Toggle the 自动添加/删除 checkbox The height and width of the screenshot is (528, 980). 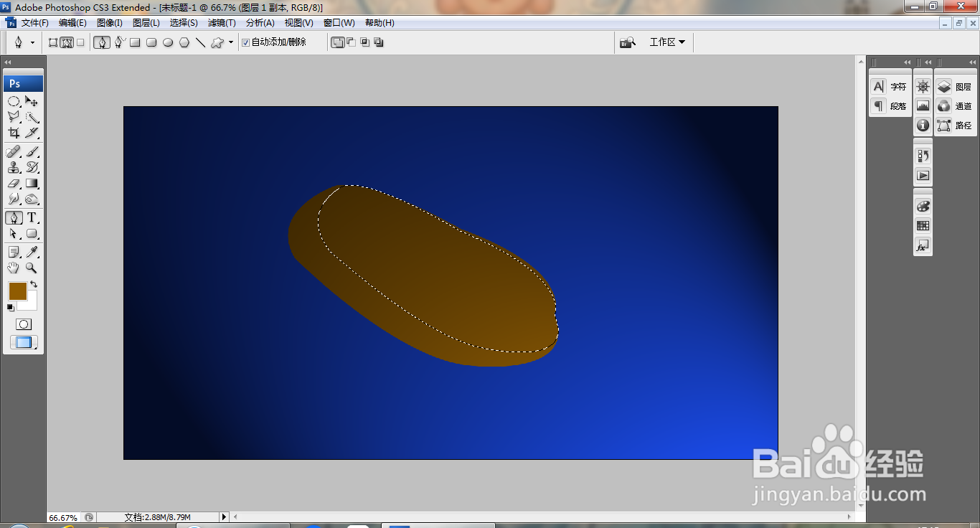click(x=246, y=42)
